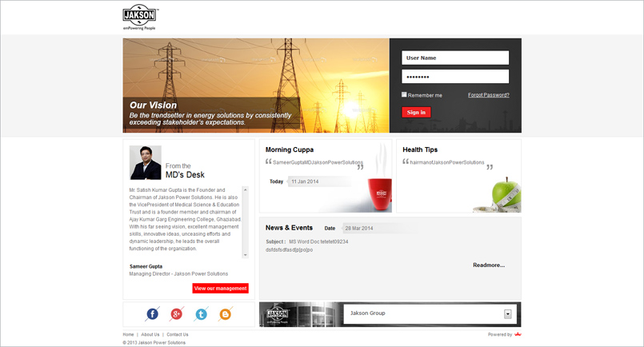644x347 pixels.
Task: Click the Morning Cuppa date 11 Jan 2014
Action: 305,181
